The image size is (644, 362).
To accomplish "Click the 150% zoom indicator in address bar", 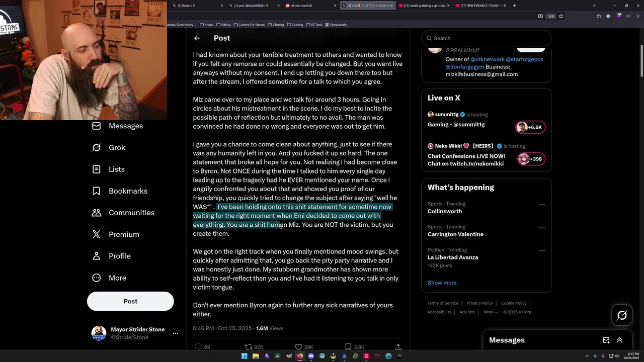I will tap(550, 16).
